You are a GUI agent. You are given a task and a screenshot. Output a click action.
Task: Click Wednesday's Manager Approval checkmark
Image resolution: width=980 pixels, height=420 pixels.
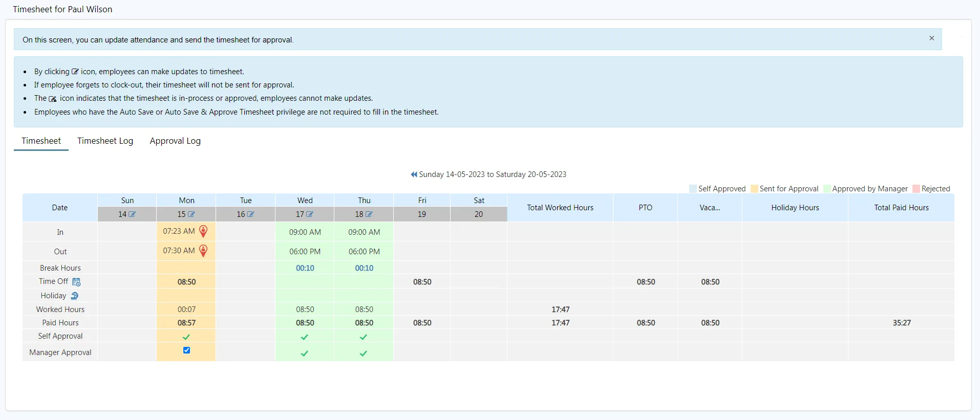pyautogui.click(x=305, y=353)
